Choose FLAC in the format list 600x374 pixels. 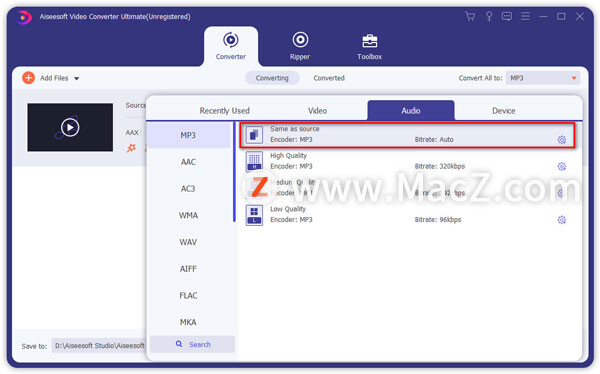188,296
